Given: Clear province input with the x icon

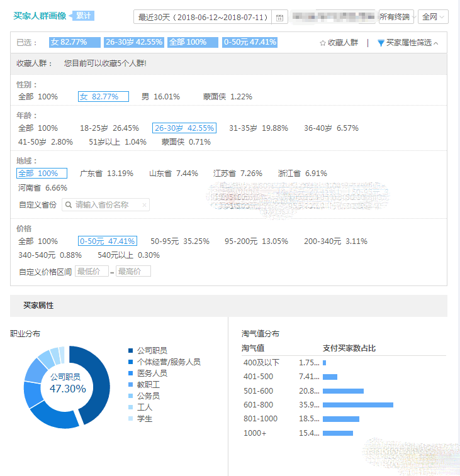Looking at the screenshot, I should (144, 205).
